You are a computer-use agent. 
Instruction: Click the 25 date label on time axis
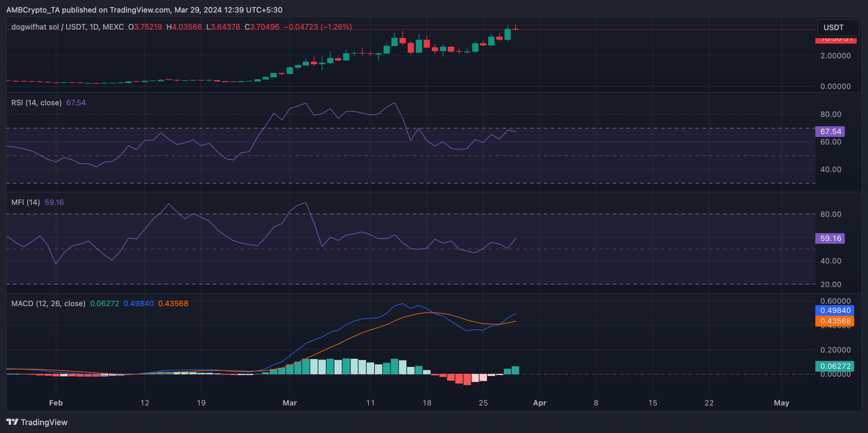point(484,403)
